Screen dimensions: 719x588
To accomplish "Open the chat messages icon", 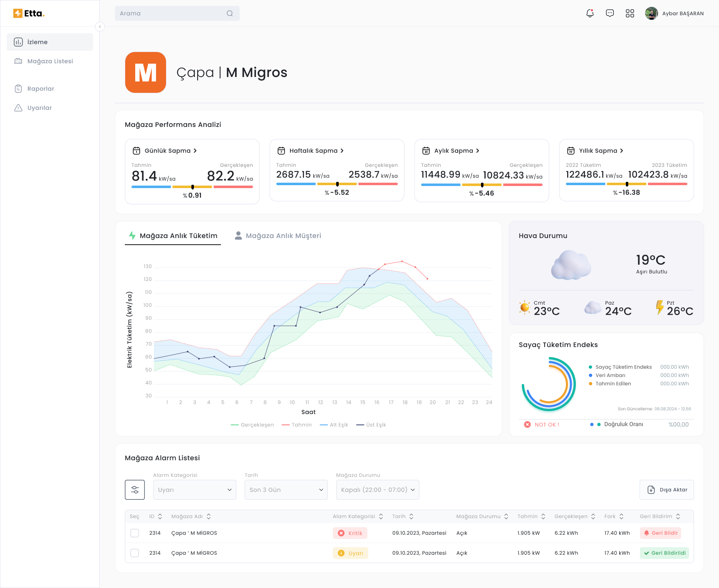I will click(610, 13).
